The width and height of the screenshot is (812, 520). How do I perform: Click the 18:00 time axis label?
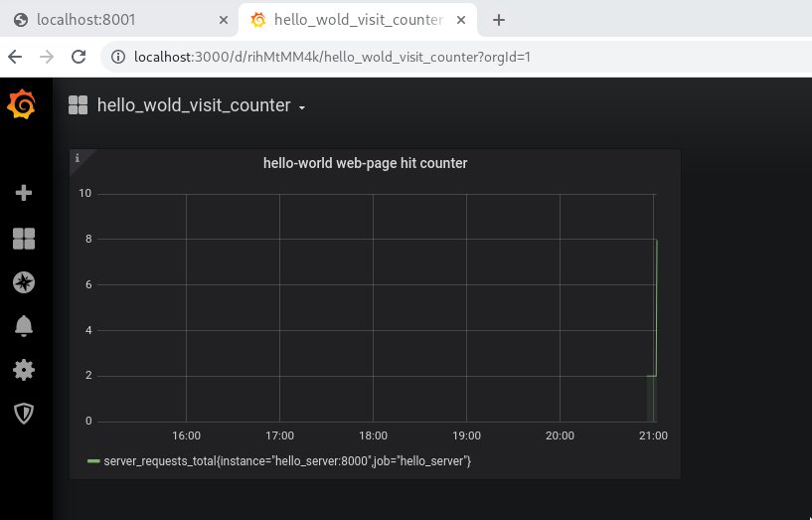tap(373, 435)
